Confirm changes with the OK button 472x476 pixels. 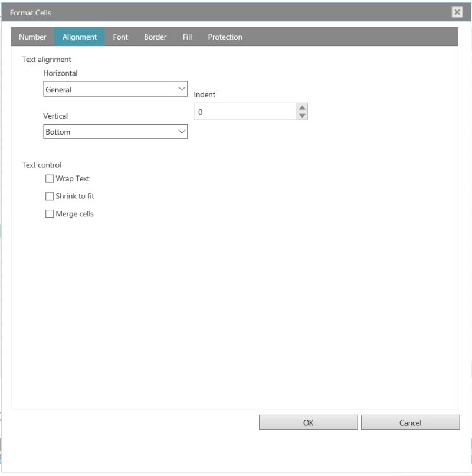(308, 422)
